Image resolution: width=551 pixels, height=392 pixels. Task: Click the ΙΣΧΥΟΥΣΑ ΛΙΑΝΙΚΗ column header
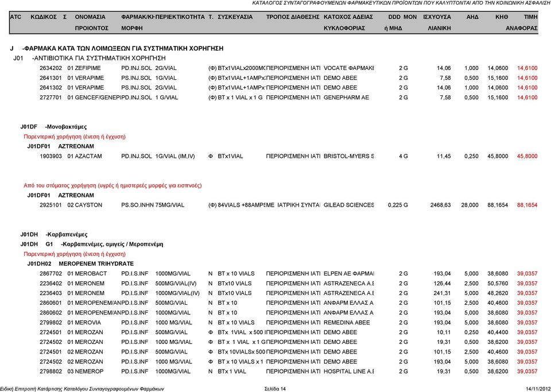[437, 22]
